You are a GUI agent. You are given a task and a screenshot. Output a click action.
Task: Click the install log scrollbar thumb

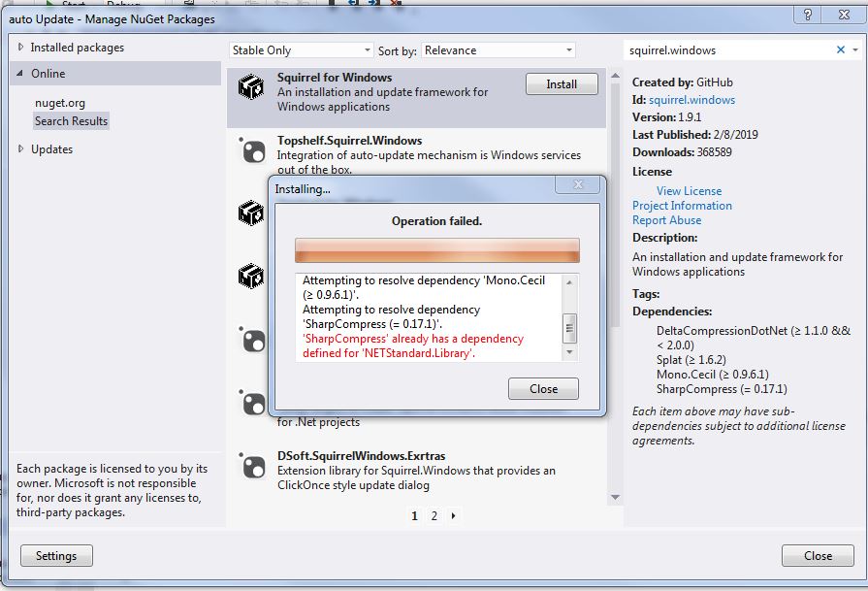(569, 328)
